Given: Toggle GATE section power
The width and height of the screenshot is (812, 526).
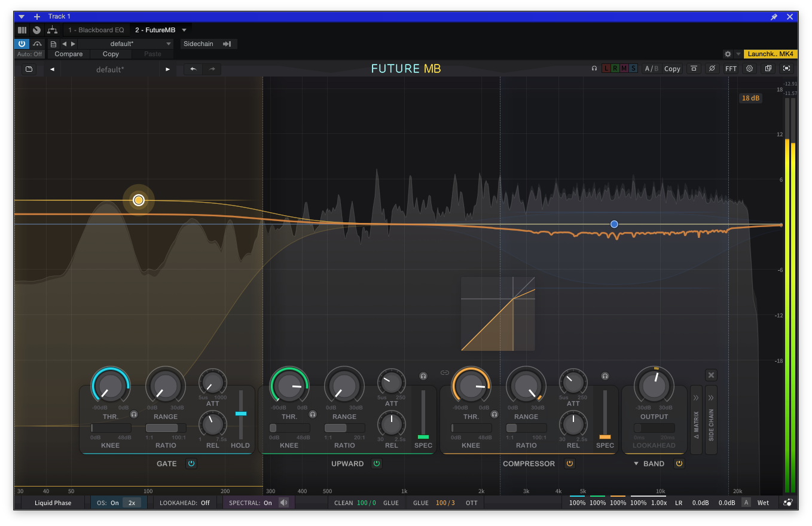Looking at the screenshot, I should [x=191, y=463].
